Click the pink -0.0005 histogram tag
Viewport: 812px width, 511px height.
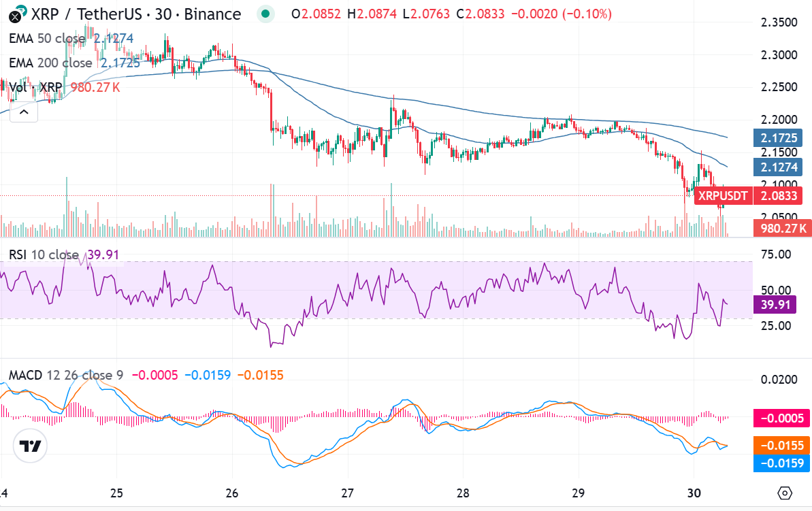[x=782, y=418]
